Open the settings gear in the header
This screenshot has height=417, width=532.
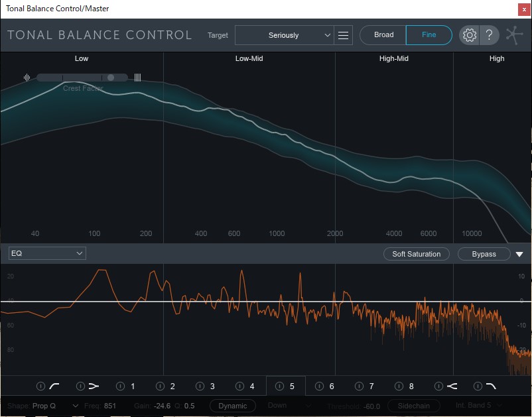pos(469,35)
